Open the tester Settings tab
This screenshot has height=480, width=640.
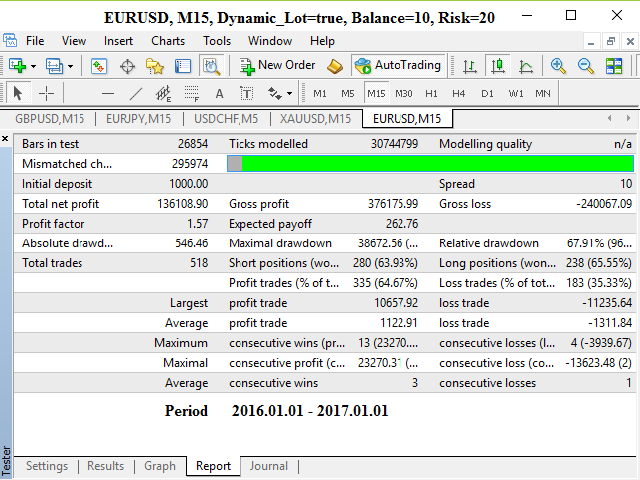pyautogui.click(x=47, y=466)
